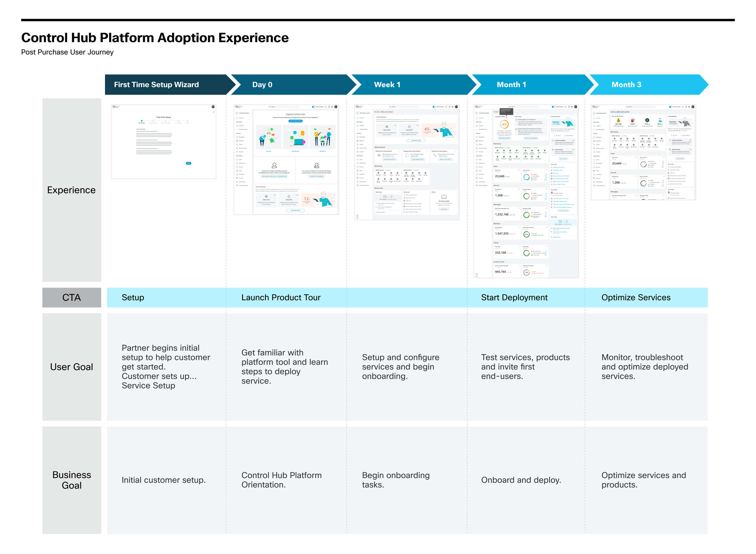Click the add-user icon in Day 0 mockup
This screenshot has width=756, height=554.
pos(274,165)
